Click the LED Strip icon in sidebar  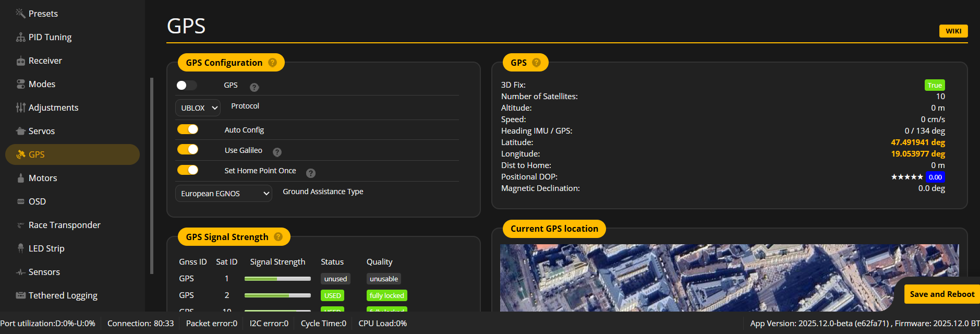20,248
